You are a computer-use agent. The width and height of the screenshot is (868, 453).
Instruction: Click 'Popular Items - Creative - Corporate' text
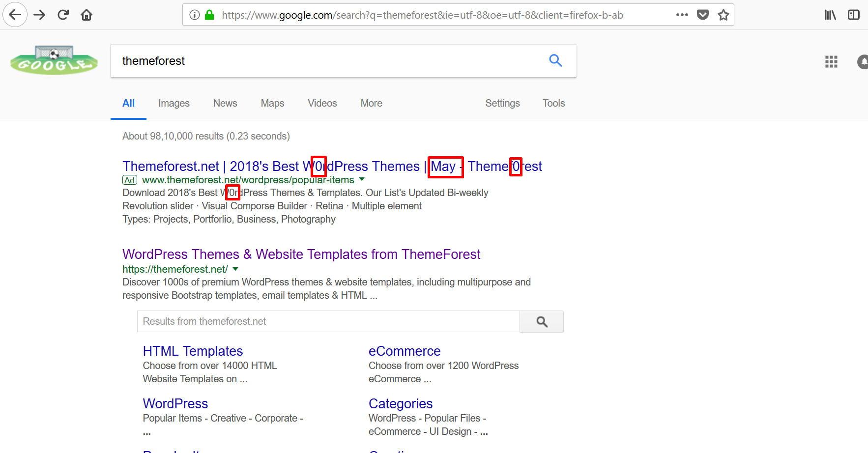(x=223, y=418)
